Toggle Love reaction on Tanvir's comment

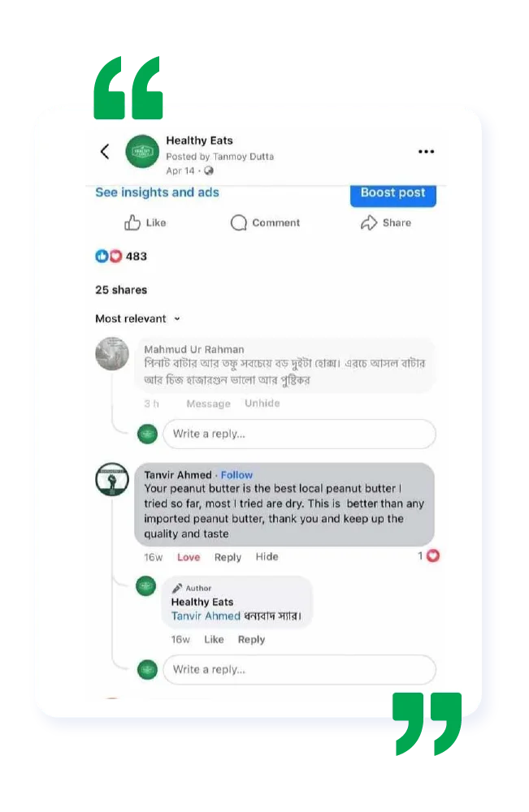189,557
